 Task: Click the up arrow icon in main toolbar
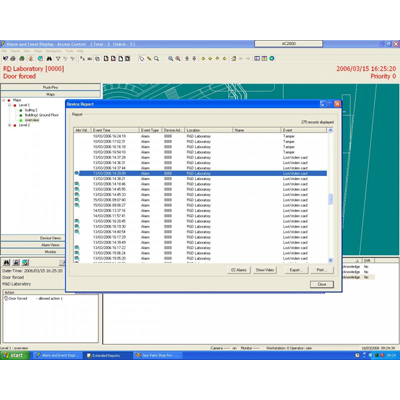pyautogui.click(x=187, y=59)
